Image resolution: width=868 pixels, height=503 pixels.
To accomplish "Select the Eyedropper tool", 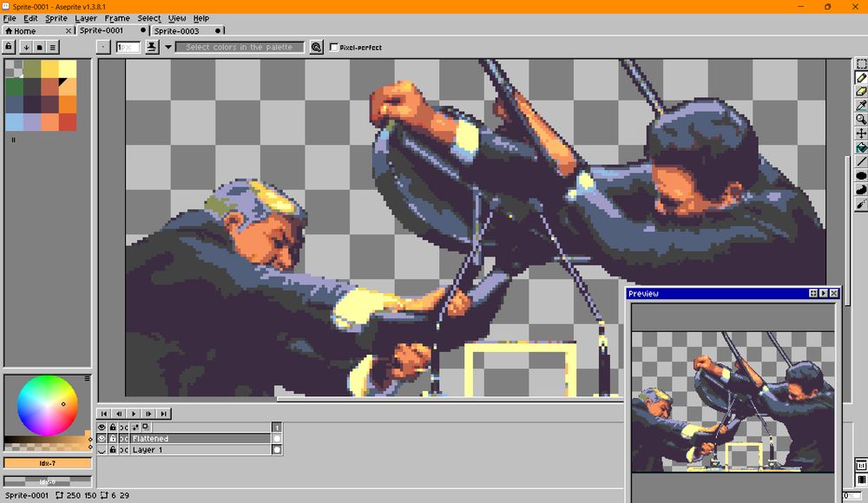I will [861, 105].
